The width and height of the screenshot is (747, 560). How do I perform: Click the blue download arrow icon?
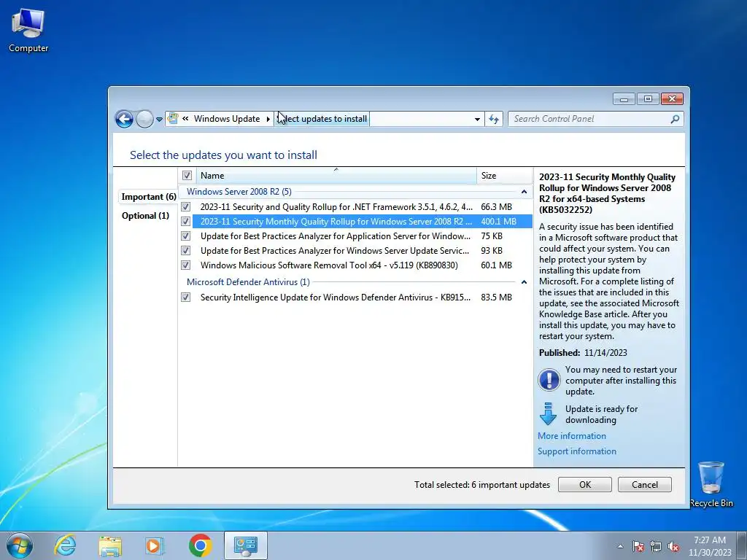coord(548,413)
